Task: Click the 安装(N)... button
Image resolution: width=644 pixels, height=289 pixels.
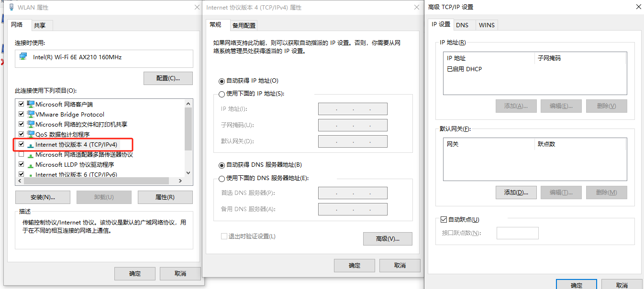Action: click(x=43, y=197)
